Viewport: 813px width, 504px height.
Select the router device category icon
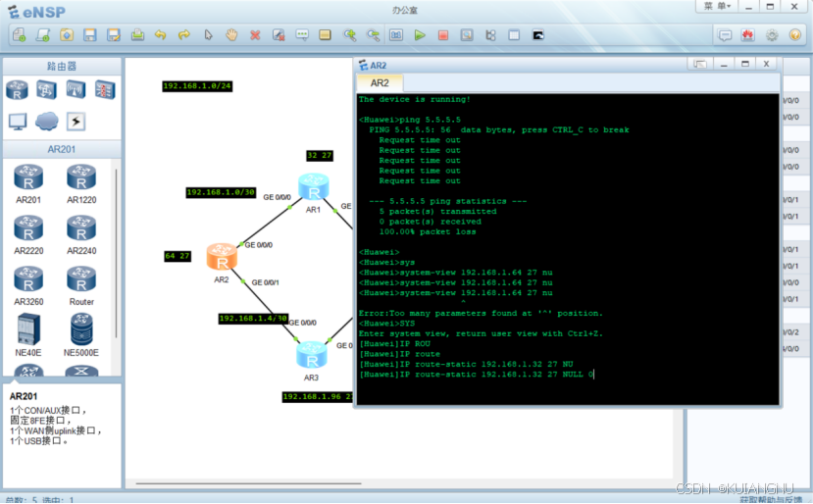click(x=17, y=89)
